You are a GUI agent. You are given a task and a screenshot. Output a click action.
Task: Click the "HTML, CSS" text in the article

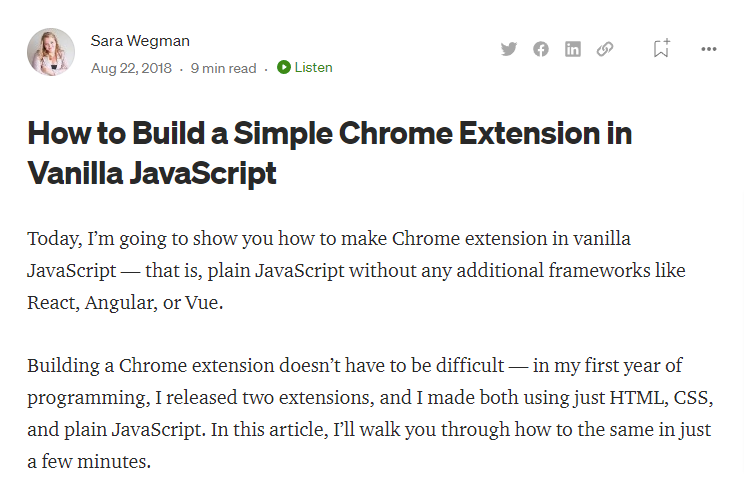coord(659,398)
